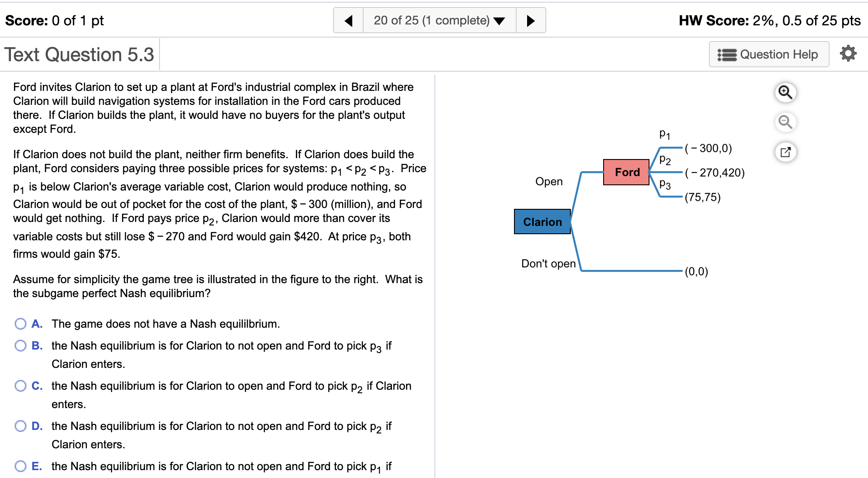The image size is (868, 478).
Task: Click the text of answer choice A
Action: (x=165, y=324)
